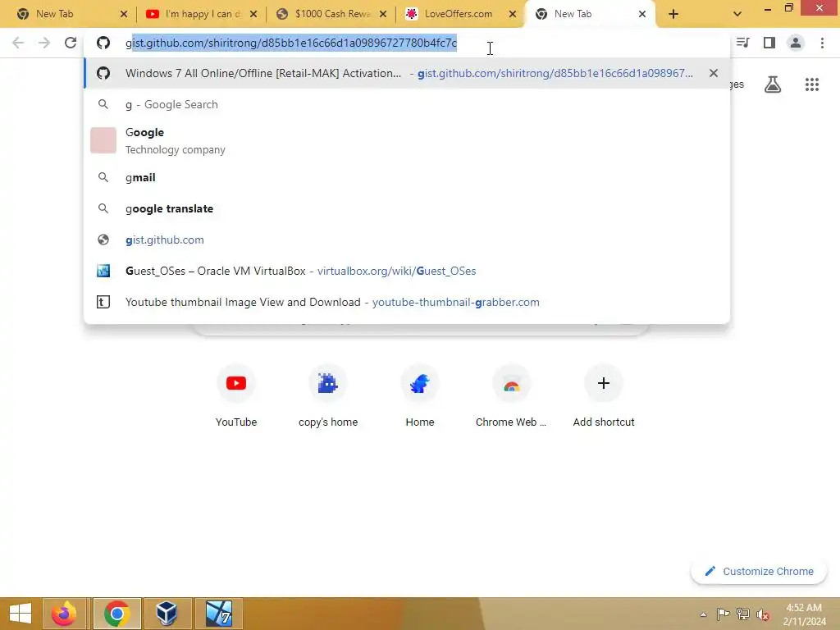This screenshot has width=840, height=630.
Task: Click the URL text in the address bar
Action: click(291, 43)
